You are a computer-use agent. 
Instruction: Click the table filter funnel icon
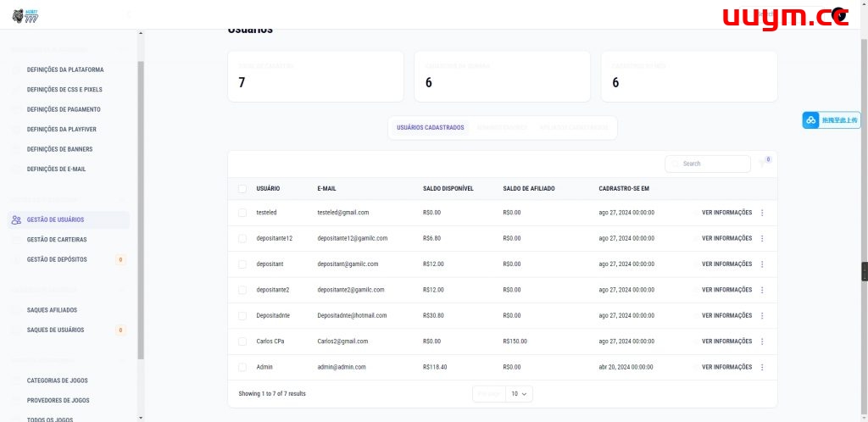click(x=763, y=164)
